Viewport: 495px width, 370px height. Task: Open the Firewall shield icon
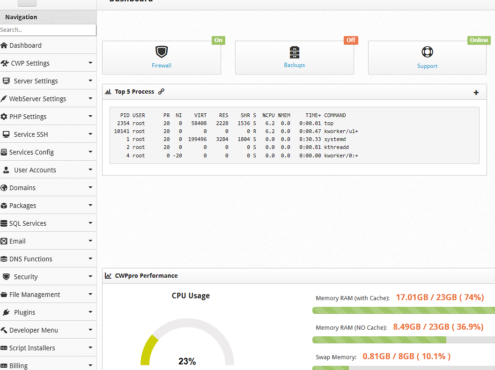tap(161, 52)
